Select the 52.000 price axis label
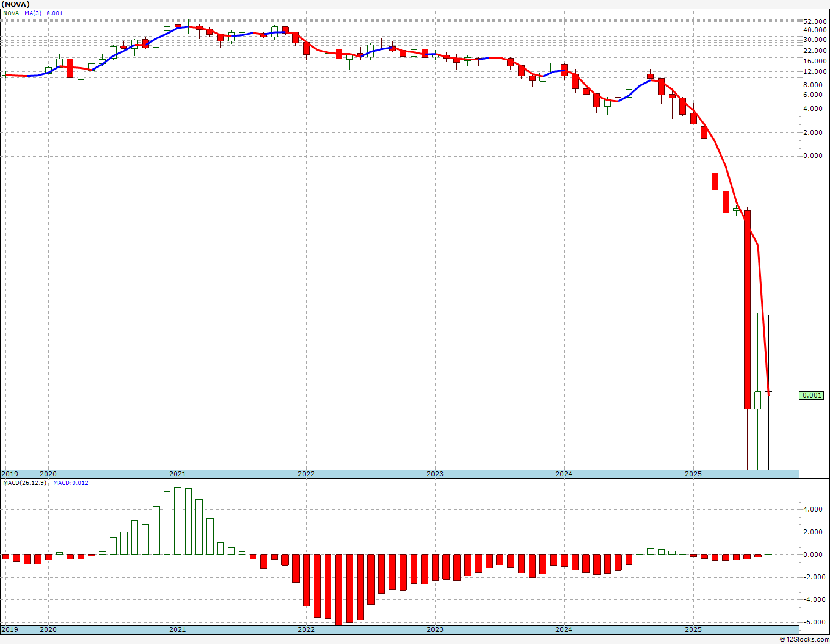Screen dimensions: 830x644 pyautogui.click(x=815, y=21)
